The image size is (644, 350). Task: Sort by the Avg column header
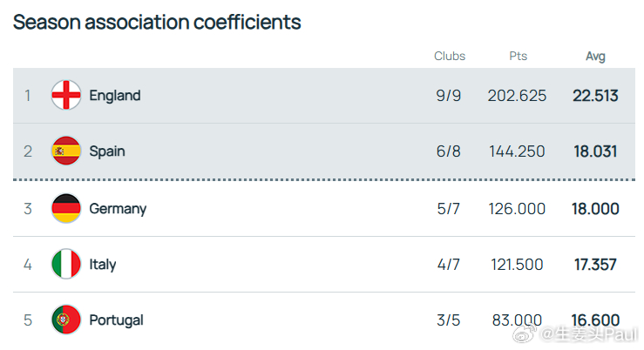pos(595,56)
